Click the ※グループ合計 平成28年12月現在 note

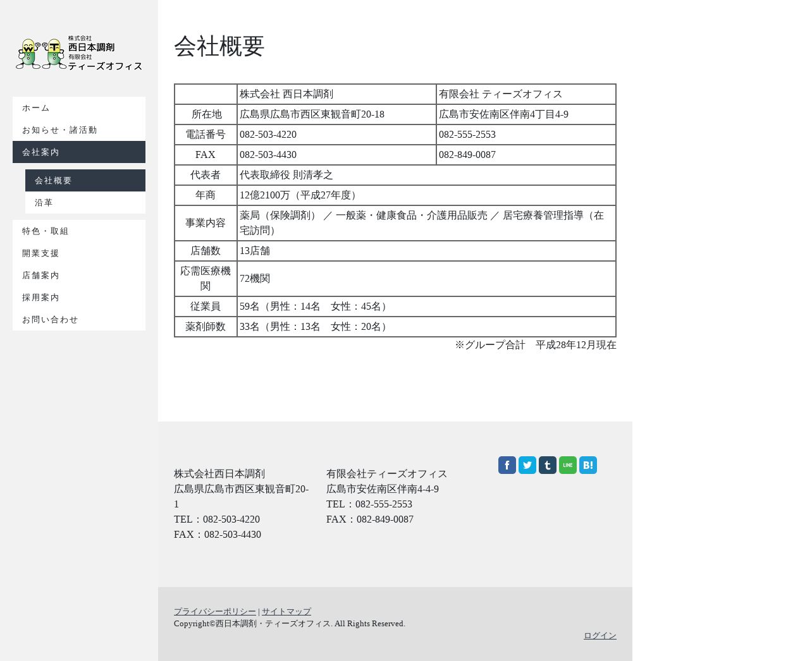click(536, 345)
